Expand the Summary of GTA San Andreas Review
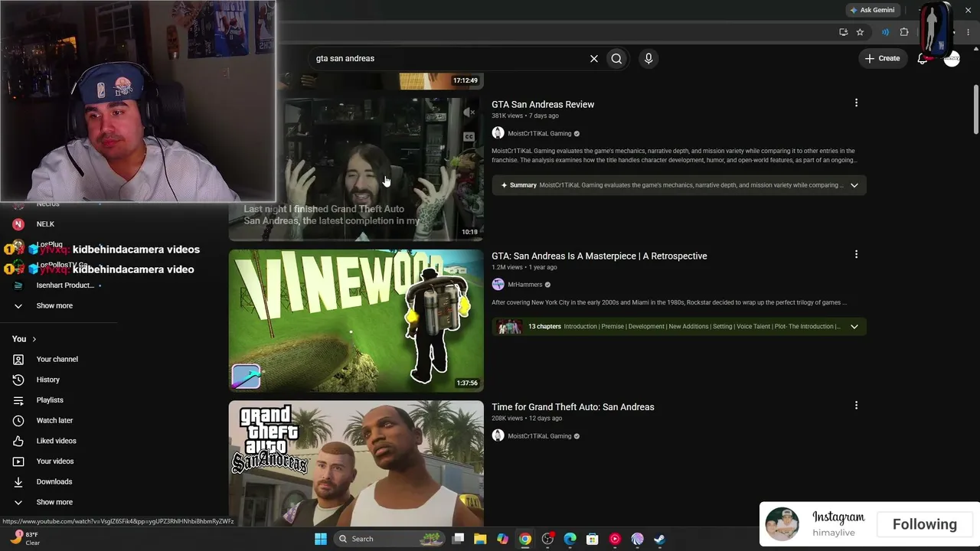The height and width of the screenshot is (551, 980). pos(854,185)
